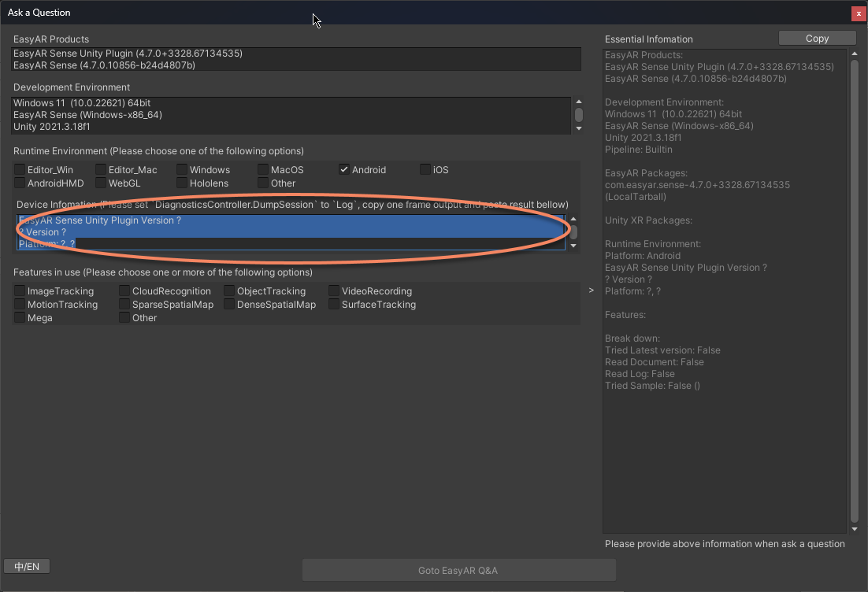This screenshot has height=592, width=868.
Task: Close the Ask a Question window
Action: tap(859, 13)
